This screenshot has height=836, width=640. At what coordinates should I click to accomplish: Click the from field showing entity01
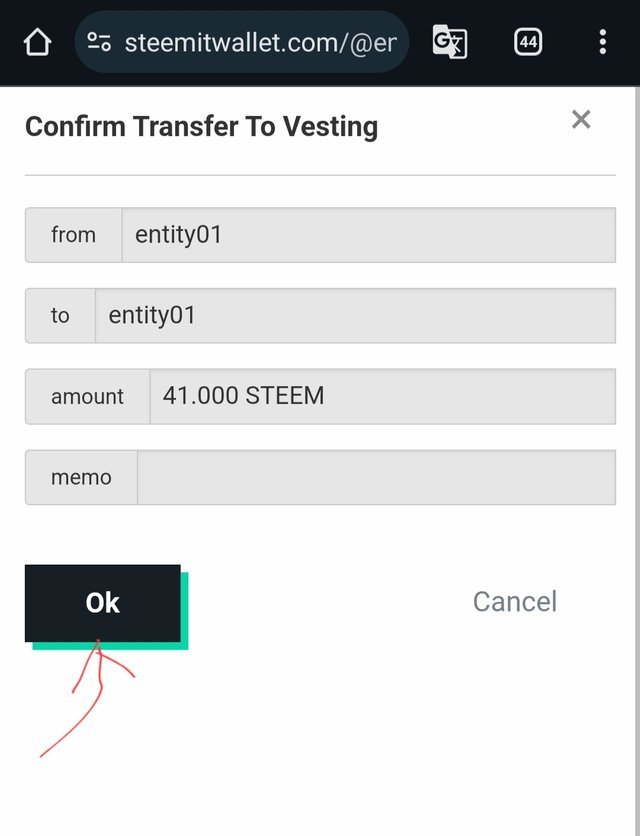tap(368, 235)
